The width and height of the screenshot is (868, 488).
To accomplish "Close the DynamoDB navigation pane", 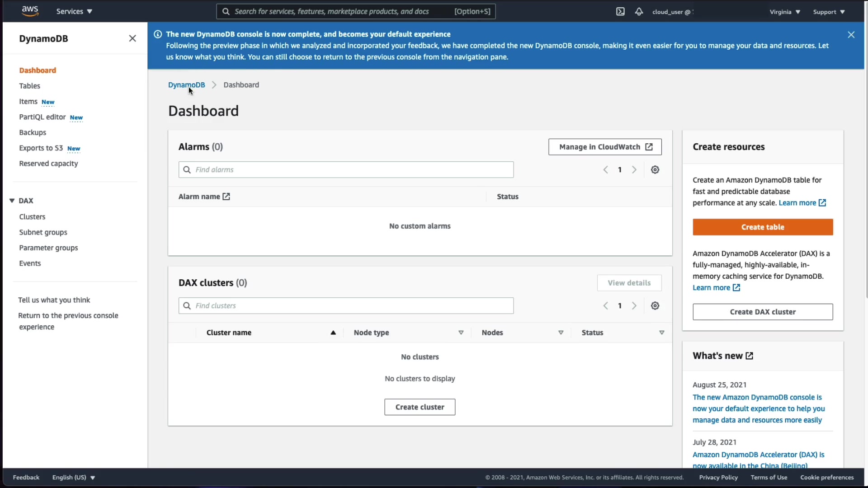I will tap(132, 38).
